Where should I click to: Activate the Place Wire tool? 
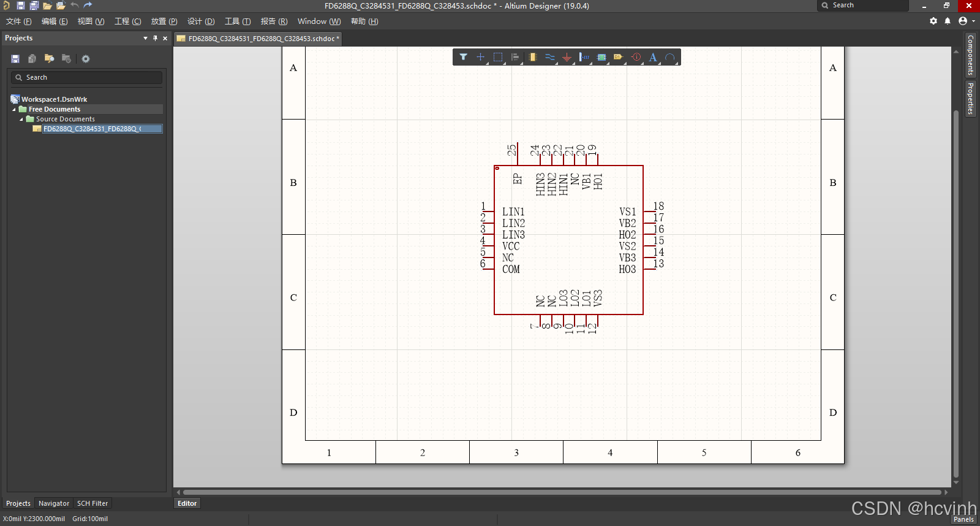(x=550, y=57)
